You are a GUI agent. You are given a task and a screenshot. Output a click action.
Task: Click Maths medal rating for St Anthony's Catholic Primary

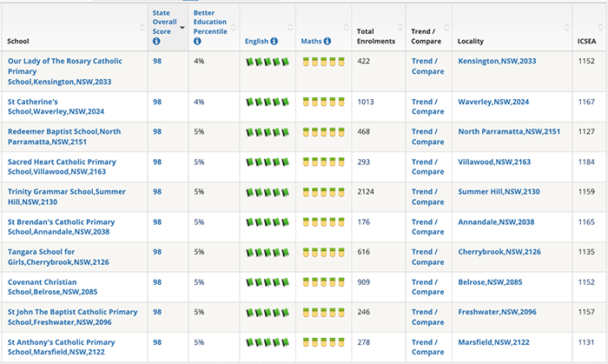pyautogui.click(x=323, y=342)
